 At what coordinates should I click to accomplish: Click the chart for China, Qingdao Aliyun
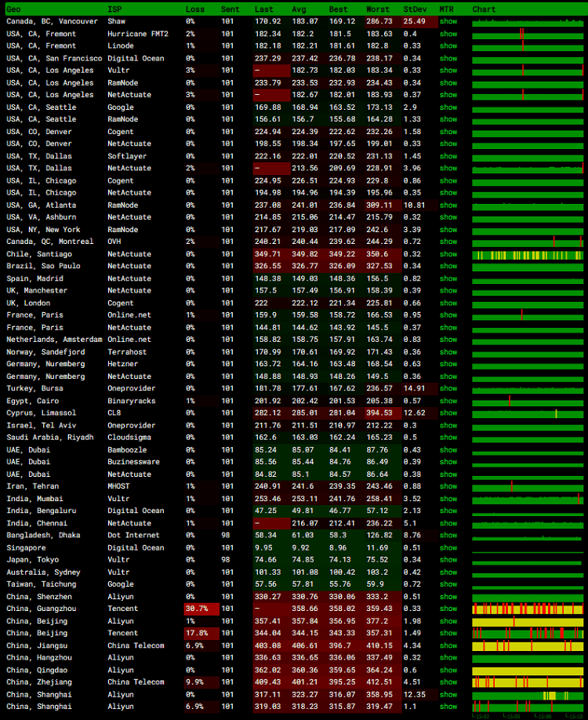(x=528, y=670)
